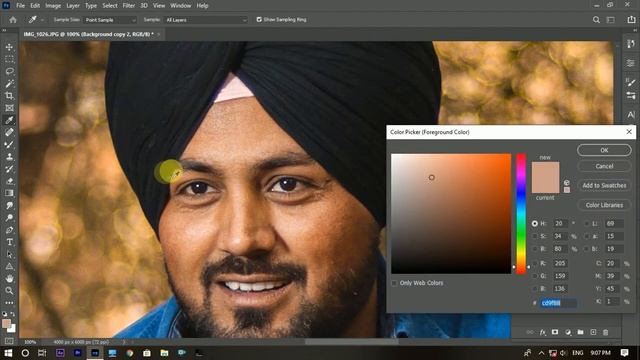640x360 pixels.
Task: Delete layer with trash icon
Action: [x=606, y=332]
